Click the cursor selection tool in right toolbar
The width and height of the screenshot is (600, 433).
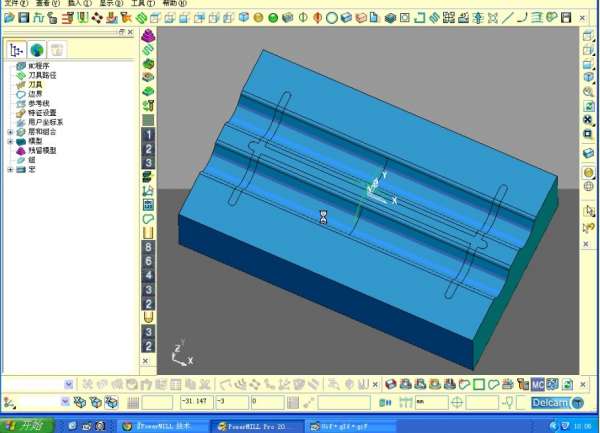click(x=589, y=210)
